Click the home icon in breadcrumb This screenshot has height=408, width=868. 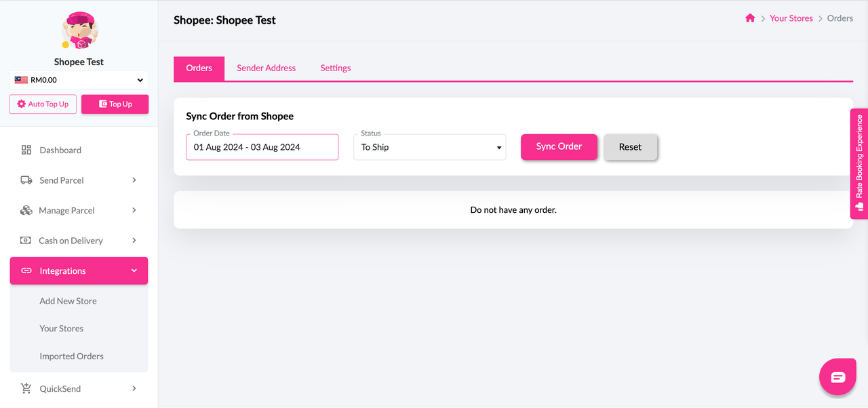(x=750, y=18)
